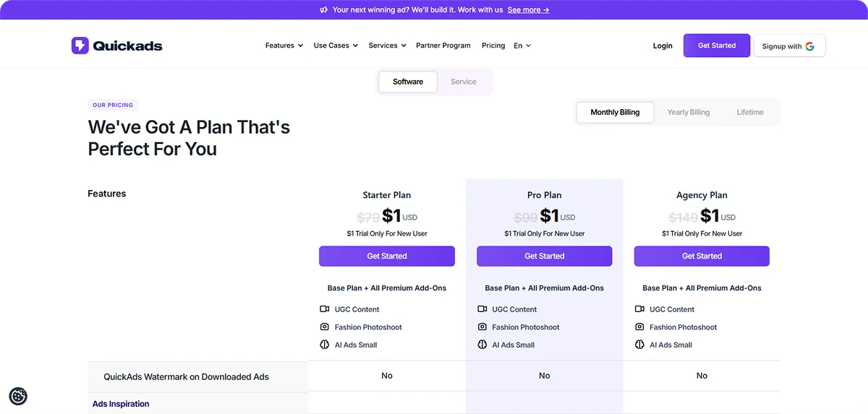The width and height of the screenshot is (868, 414).
Task: Click the Quickads logo icon
Action: [x=80, y=46]
